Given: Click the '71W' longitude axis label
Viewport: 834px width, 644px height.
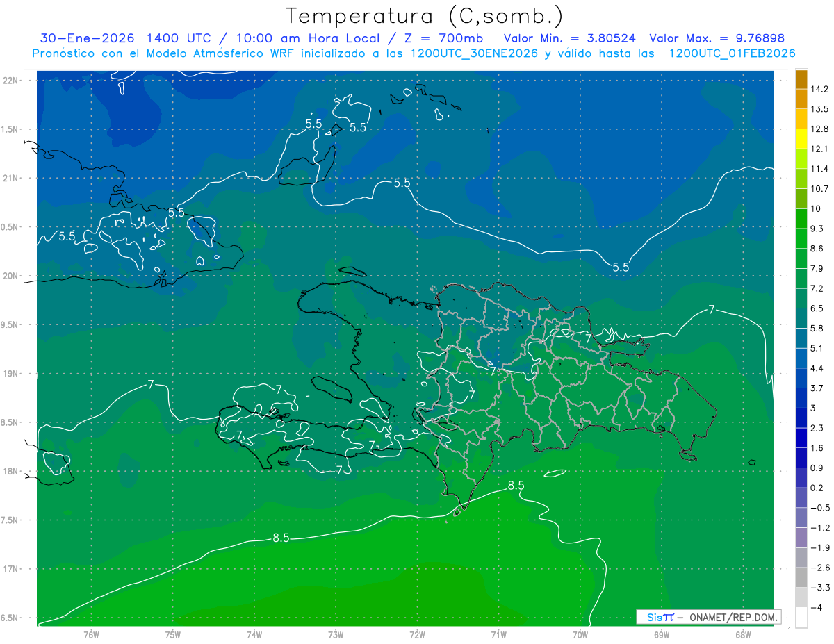Looking at the screenshot, I should (x=498, y=635).
